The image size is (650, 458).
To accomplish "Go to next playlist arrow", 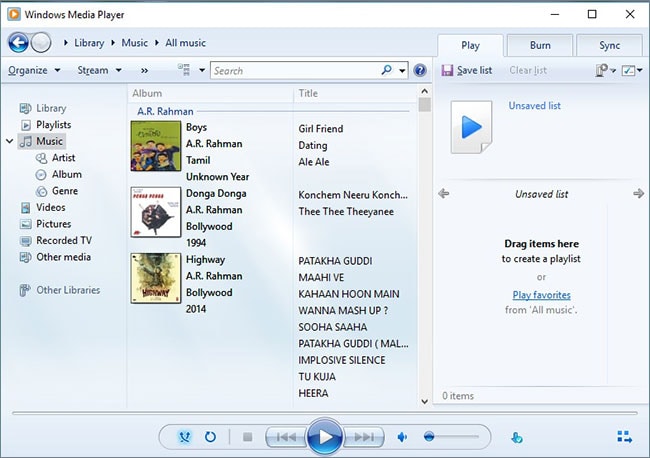I will [638, 194].
